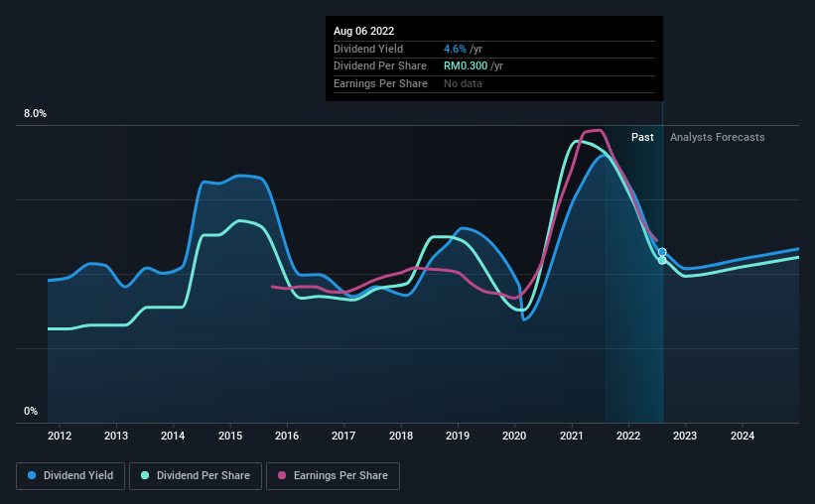Select the 2022 label on the x-axis
815x504 pixels.
(628, 436)
